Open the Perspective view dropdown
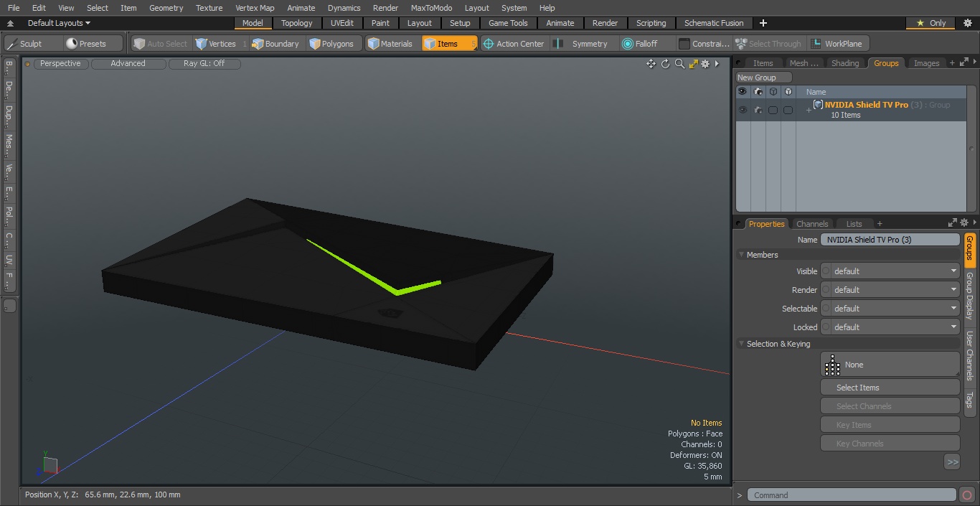The width and height of the screenshot is (980, 506). (x=60, y=64)
